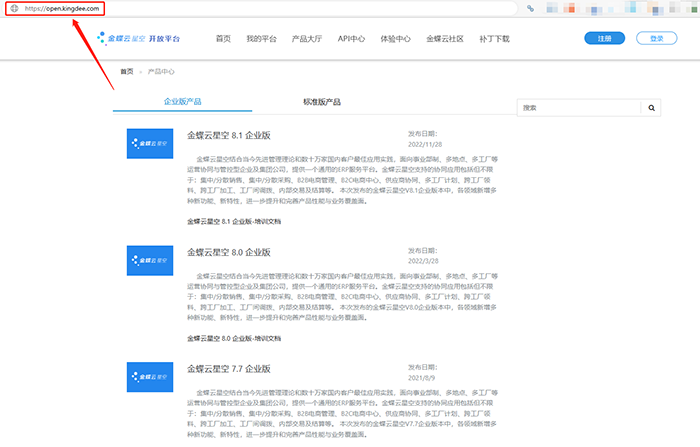Visit 金蝶云社区 from the nav bar
Image resolution: width=700 pixels, height=447 pixels.
coord(445,39)
